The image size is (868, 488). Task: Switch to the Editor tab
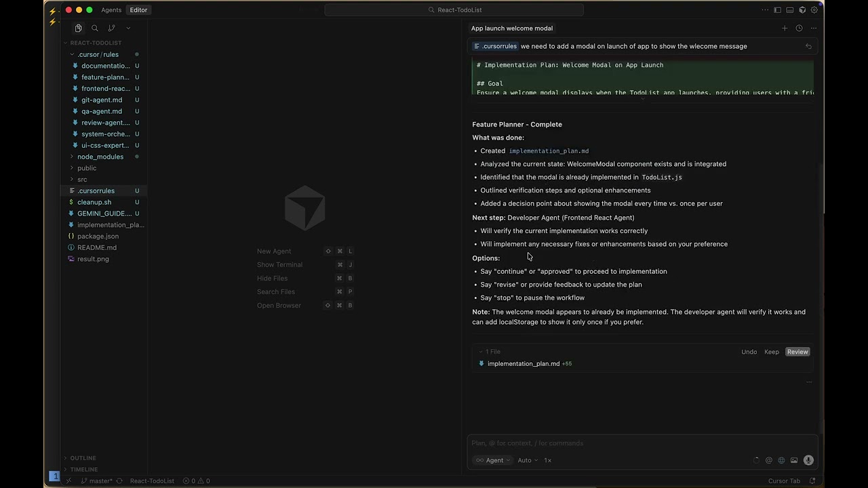[138, 10]
